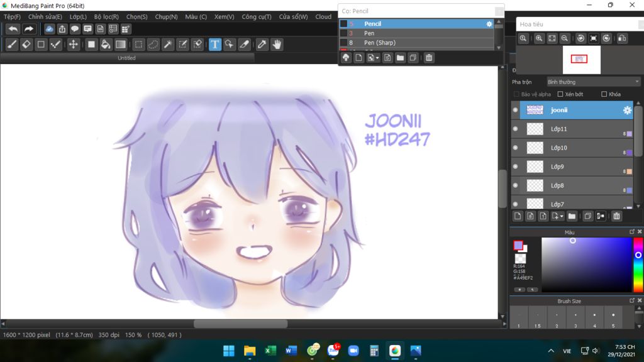Click the Untitled document tab
Viewport: 644px width, 362px height.
click(126, 58)
